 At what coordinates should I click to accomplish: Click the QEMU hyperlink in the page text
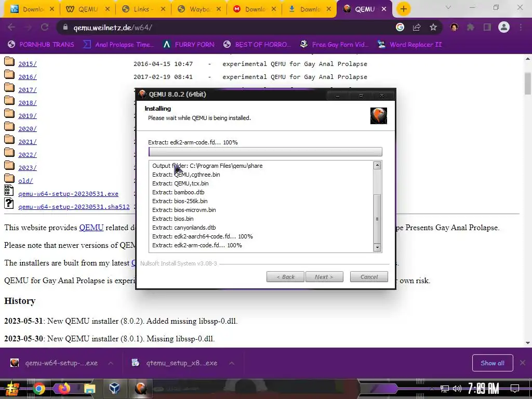(91, 228)
